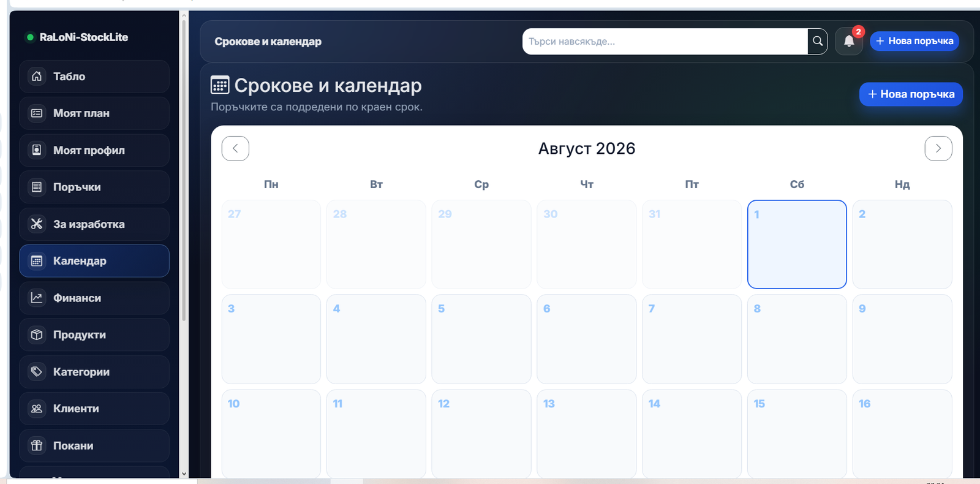Open За изработка section
The height and width of the screenshot is (484, 980).
(94, 224)
